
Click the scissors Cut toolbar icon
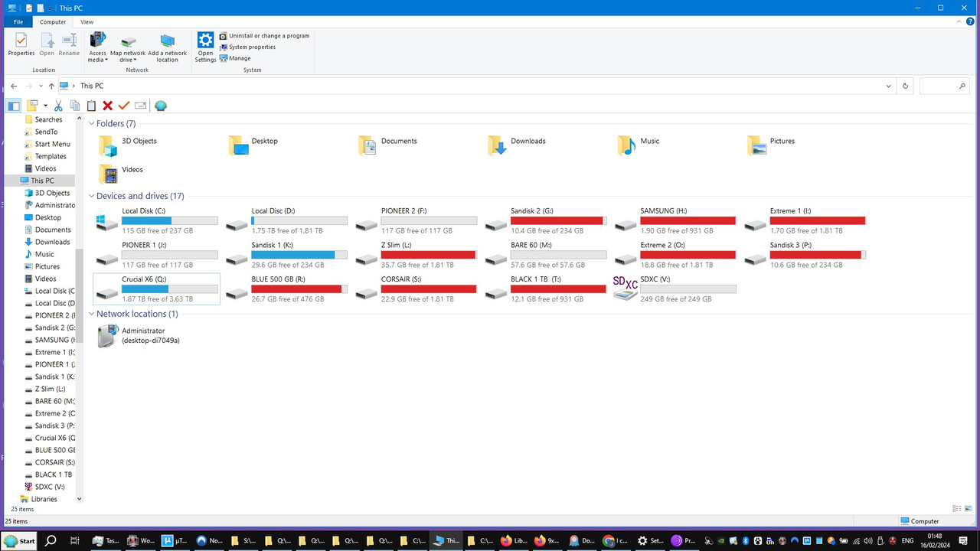[58, 106]
